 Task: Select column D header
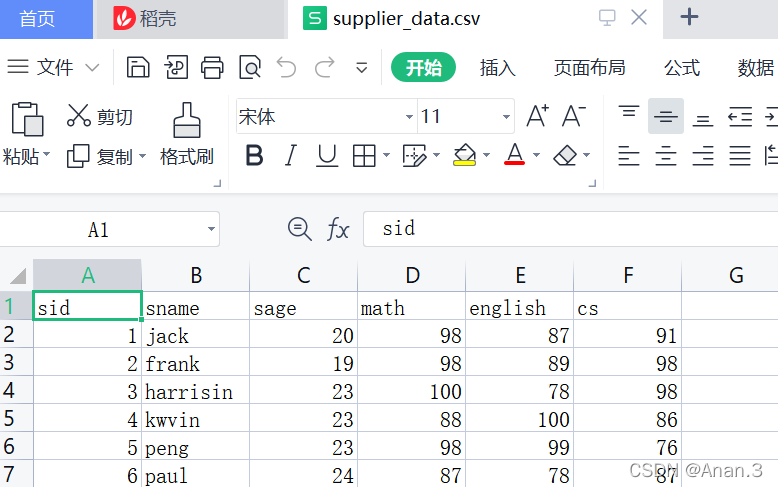click(412, 275)
